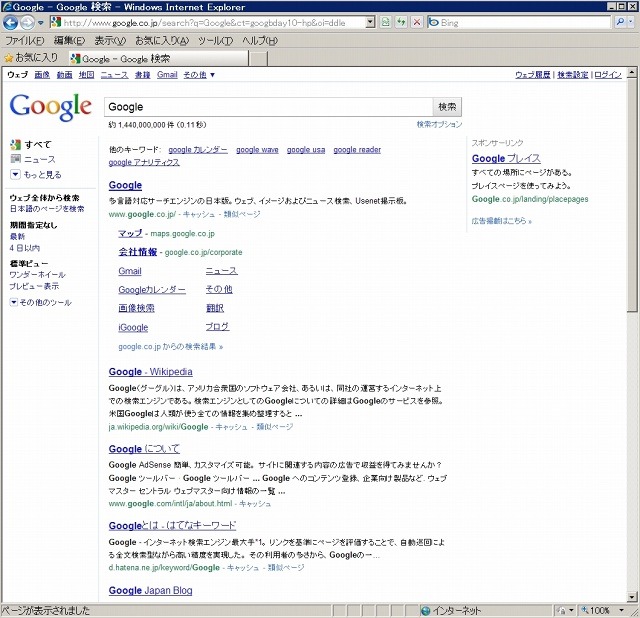Image resolution: width=640 pixels, height=618 pixels.
Task: Expand the address bar URL dropdown
Action: click(x=370, y=22)
